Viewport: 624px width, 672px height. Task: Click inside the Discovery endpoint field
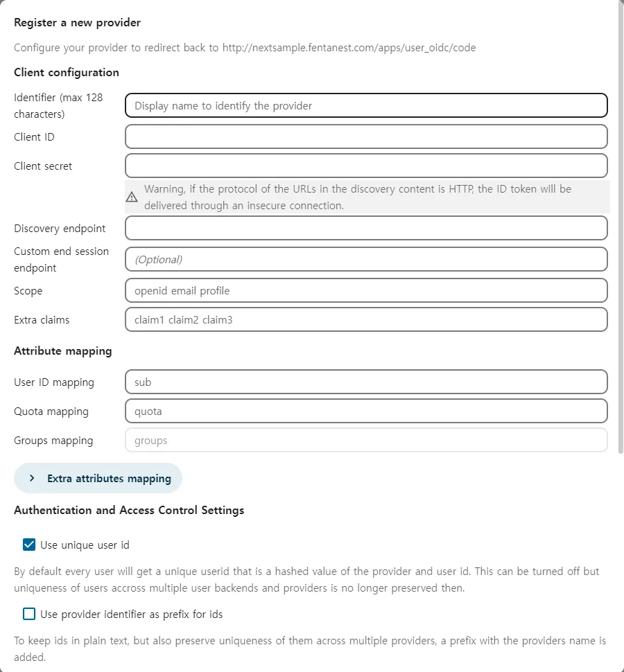click(x=366, y=228)
